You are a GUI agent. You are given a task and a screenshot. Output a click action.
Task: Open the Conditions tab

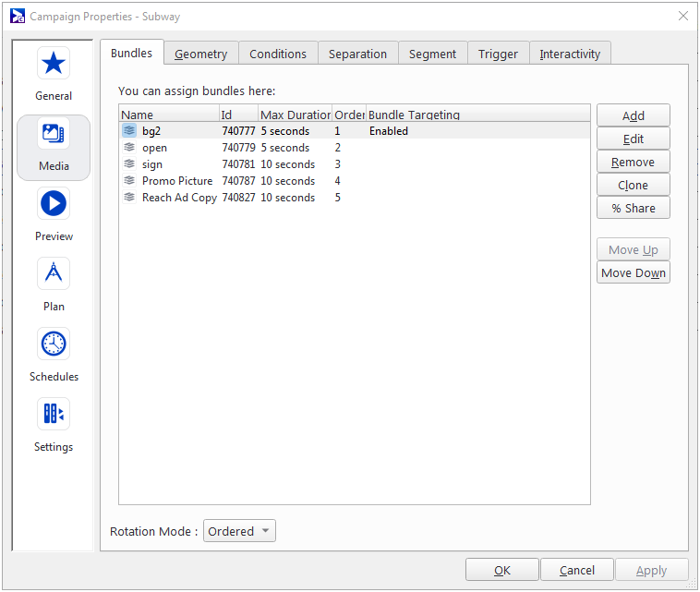277,54
